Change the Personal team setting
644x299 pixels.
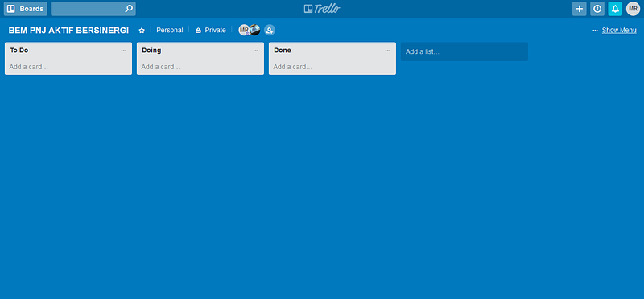(x=170, y=30)
